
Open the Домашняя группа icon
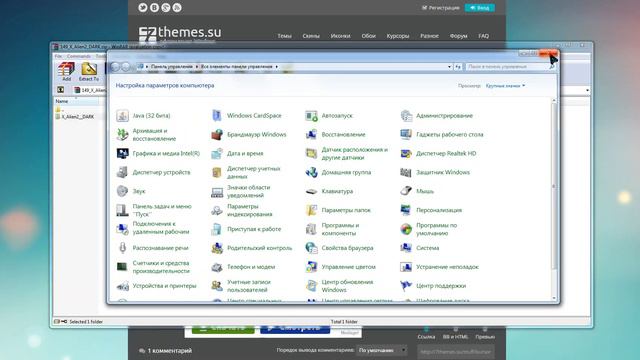click(311, 172)
